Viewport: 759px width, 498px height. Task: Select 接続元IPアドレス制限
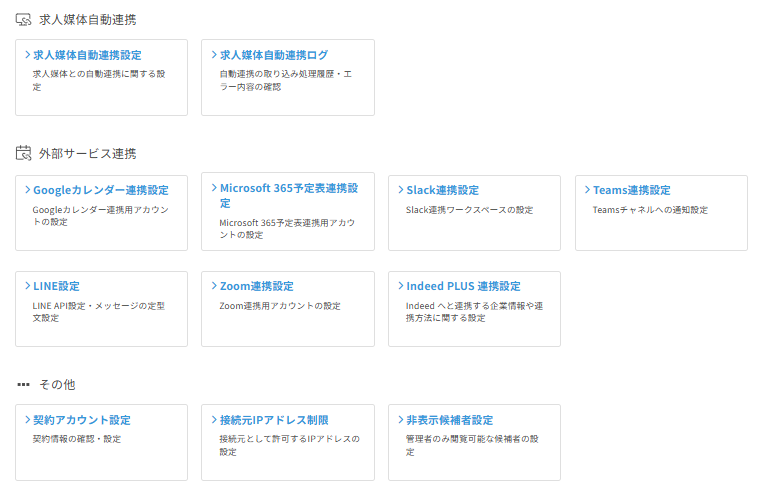(273, 420)
